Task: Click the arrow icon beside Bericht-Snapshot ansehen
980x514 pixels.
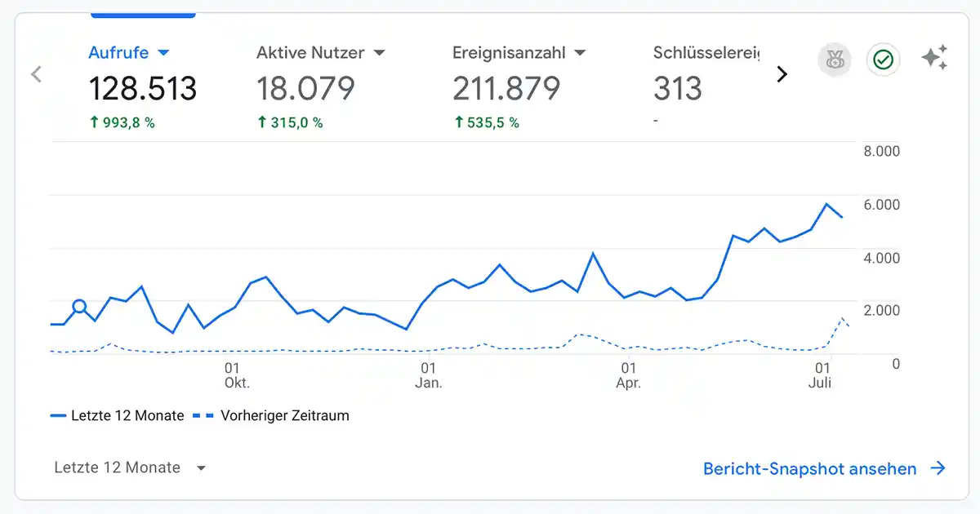Action: pos(938,468)
